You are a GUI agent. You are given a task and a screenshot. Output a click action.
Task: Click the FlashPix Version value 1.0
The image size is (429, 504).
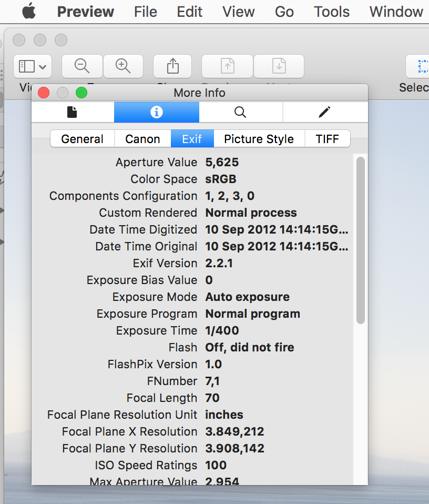[213, 364]
